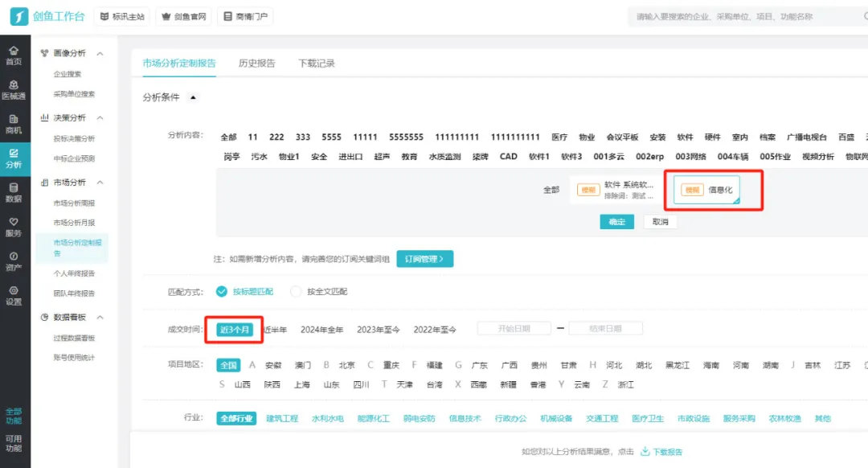The height and width of the screenshot is (468, 868).
Task: Switch to the 历史报告 tab
Action: coord(256,64)
